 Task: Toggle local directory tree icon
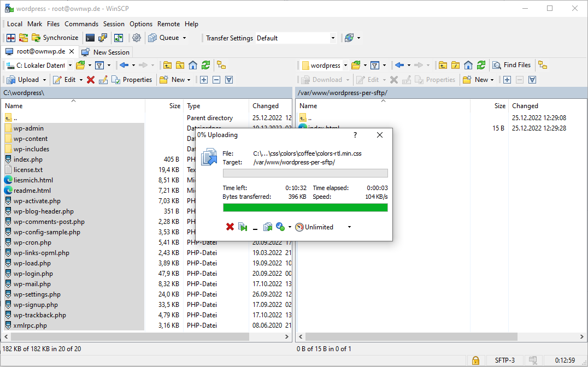[x=221, y=65]
